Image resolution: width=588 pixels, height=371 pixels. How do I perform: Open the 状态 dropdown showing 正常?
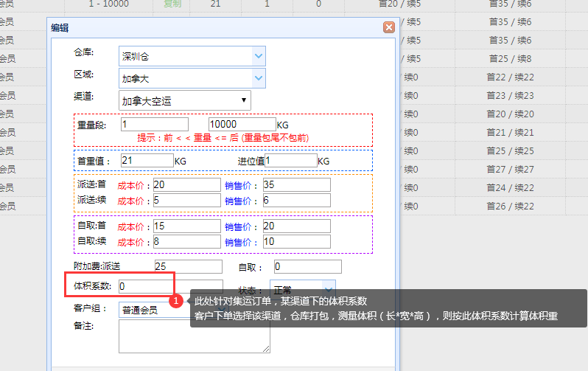pos(303,290)
